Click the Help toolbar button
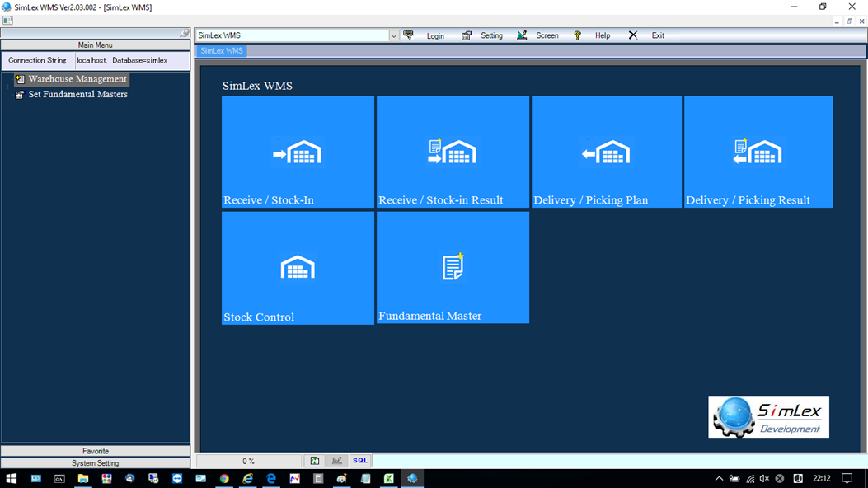 [593, 35]
